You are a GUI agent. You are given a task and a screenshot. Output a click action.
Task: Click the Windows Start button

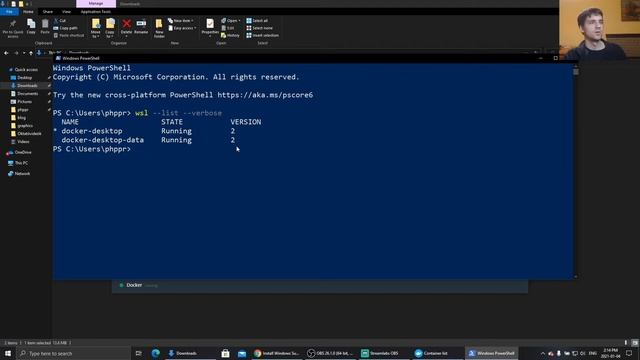tap(8, 353)
